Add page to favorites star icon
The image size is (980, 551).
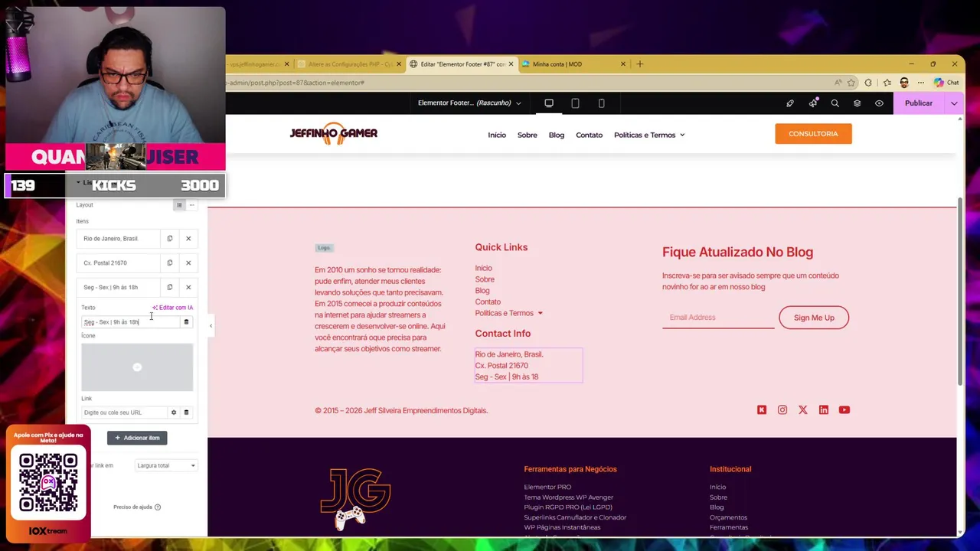[851, 83]
